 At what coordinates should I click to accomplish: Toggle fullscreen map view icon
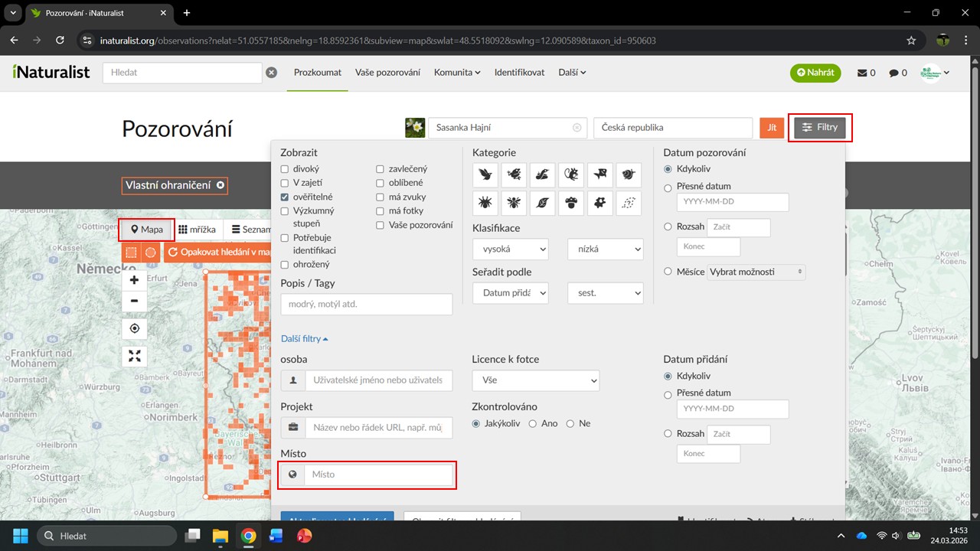135,356
